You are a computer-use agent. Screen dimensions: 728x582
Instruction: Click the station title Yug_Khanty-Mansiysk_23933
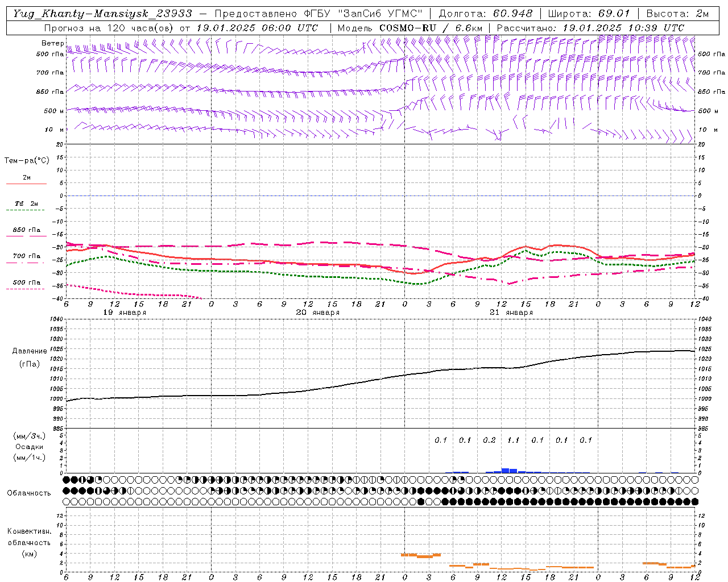(x=102, y=14)
